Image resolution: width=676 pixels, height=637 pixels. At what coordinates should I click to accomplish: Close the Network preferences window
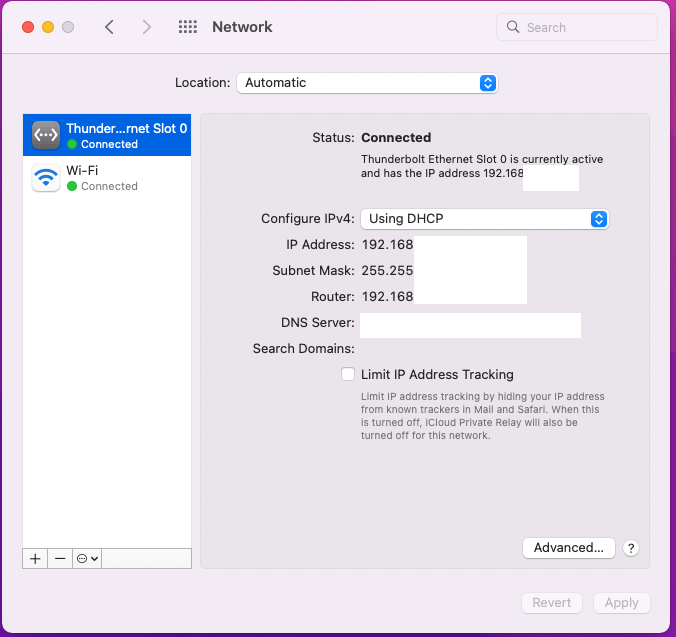point(27,27)
